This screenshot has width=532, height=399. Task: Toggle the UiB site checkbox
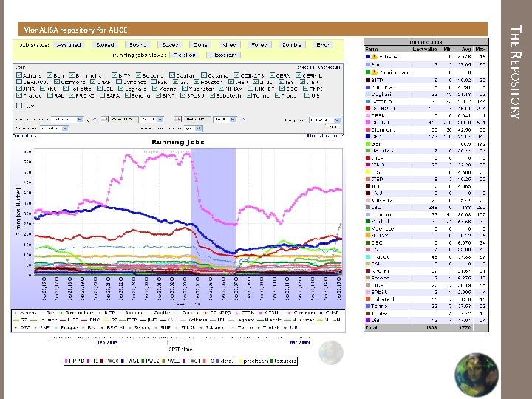point(307,95)
